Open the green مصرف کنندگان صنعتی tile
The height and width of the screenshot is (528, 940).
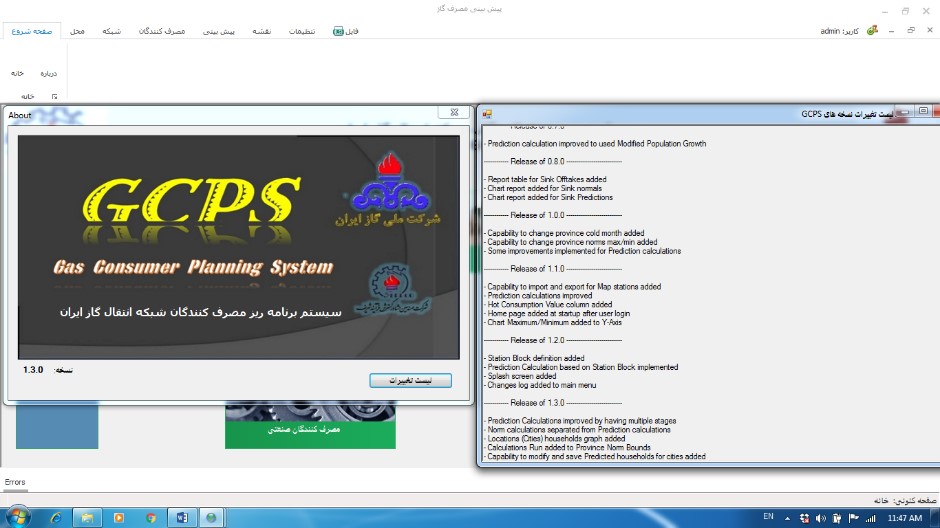pyautogui.click(x=310, y=426)
